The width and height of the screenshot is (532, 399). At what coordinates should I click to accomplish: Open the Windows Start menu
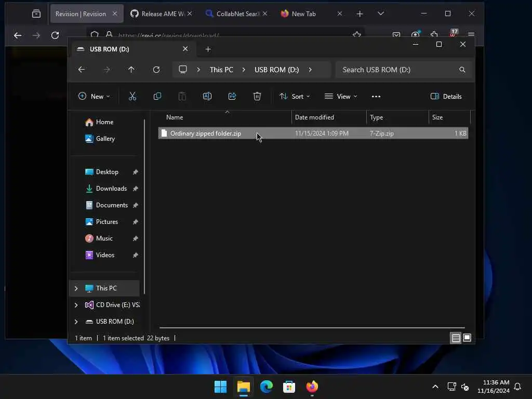tap(220, 387)
